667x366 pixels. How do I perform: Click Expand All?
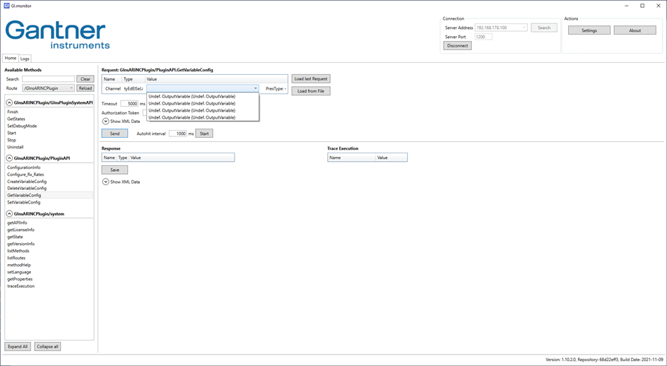pyautogui.click(x=17, y=347)
